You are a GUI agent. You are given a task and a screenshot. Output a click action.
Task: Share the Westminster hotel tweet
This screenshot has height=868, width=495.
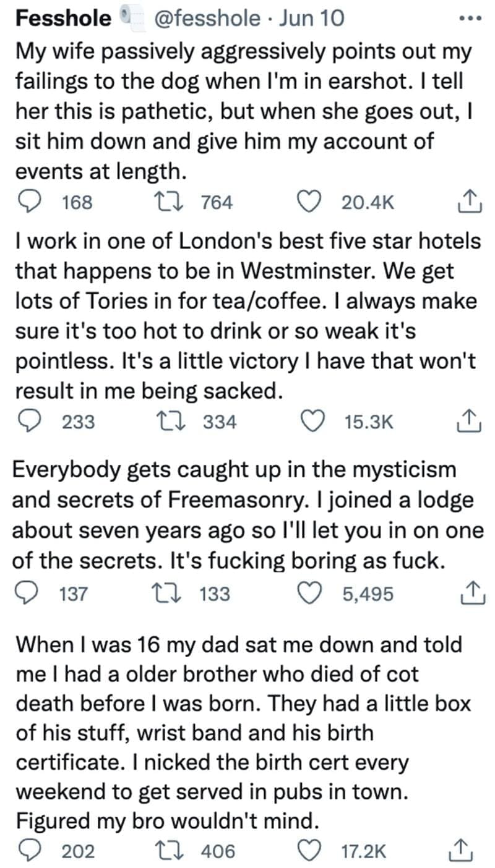pos(470,422)
